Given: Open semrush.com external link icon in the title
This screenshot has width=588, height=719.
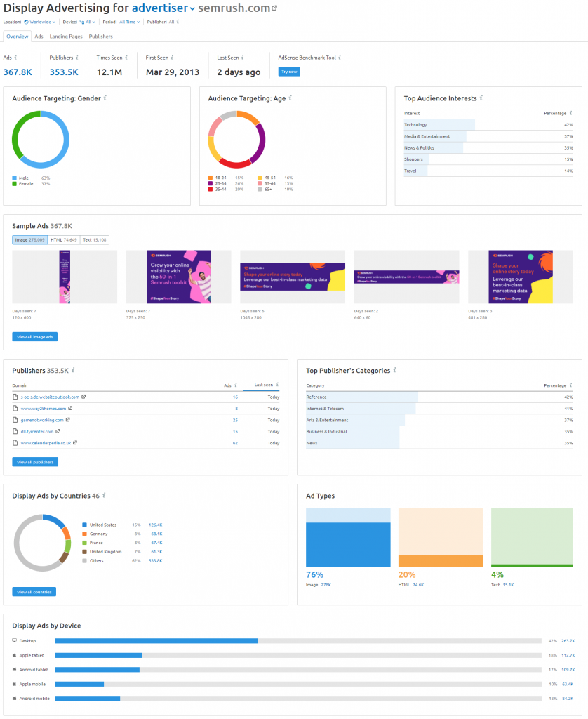Looking at the screenshot, I should click(x=274, y=8).
